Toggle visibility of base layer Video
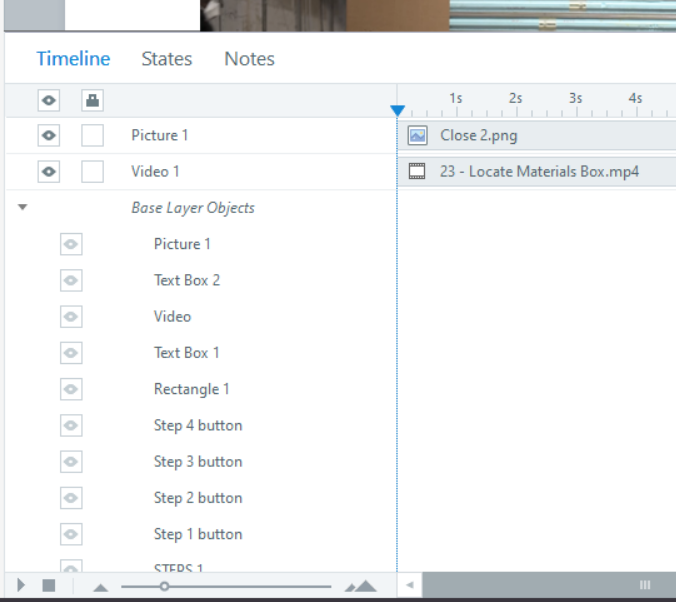This screenshot has width=676, height=602. (x=71, y=317)
